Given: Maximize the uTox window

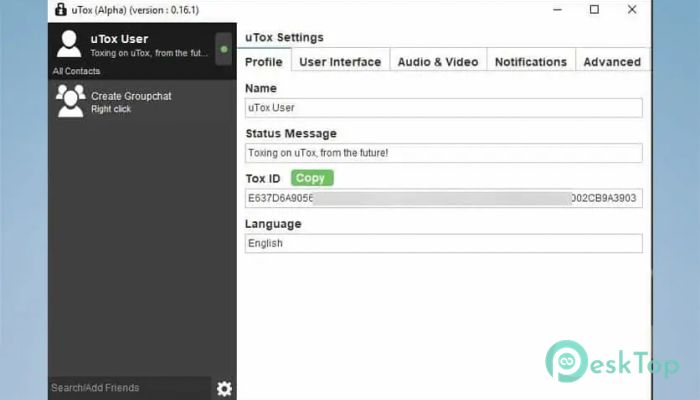Looking at the screenshot, I should (594, 9).
